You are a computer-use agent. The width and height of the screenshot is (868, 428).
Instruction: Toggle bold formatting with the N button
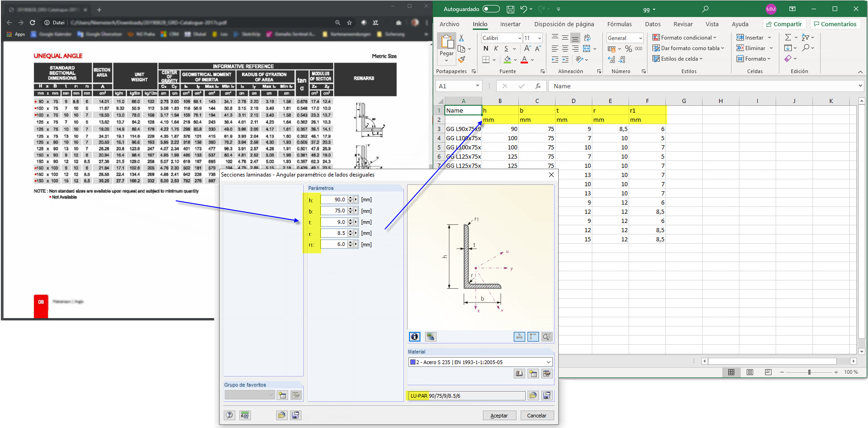(486, 49)
